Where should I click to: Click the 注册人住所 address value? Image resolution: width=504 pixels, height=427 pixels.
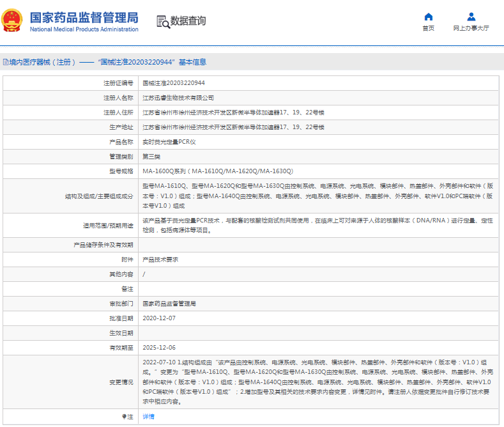click(233, 113)
